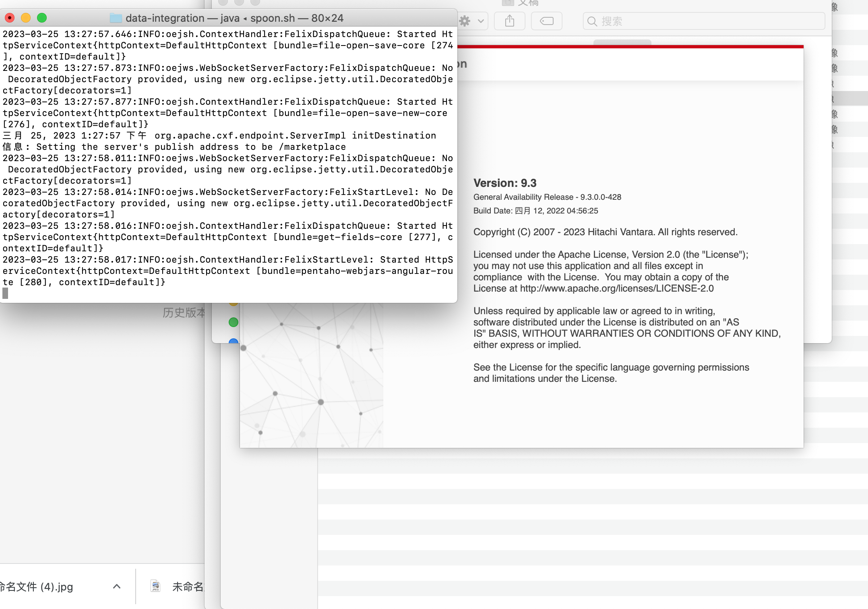Click the green tag dot in sidebar
Screen dimensions: 868x609
[x=234, y=322]
